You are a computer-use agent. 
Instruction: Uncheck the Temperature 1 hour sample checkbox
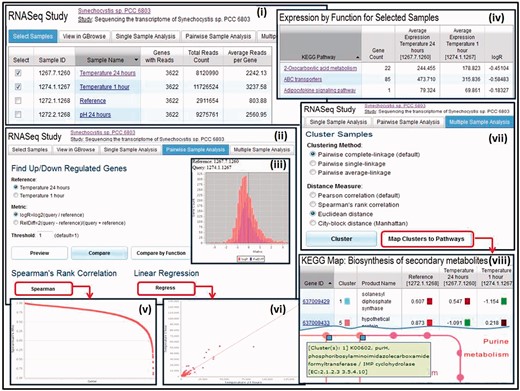coord(18,87)
